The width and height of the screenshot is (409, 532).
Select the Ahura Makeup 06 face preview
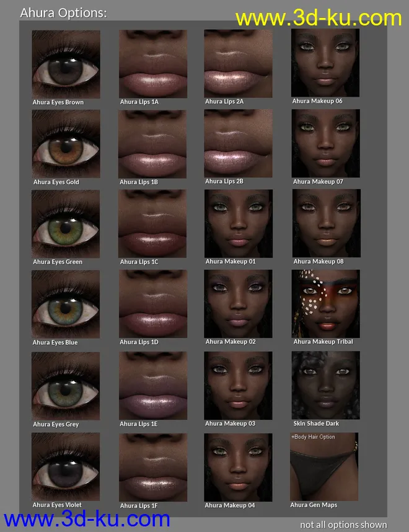[x=325, y=62]
